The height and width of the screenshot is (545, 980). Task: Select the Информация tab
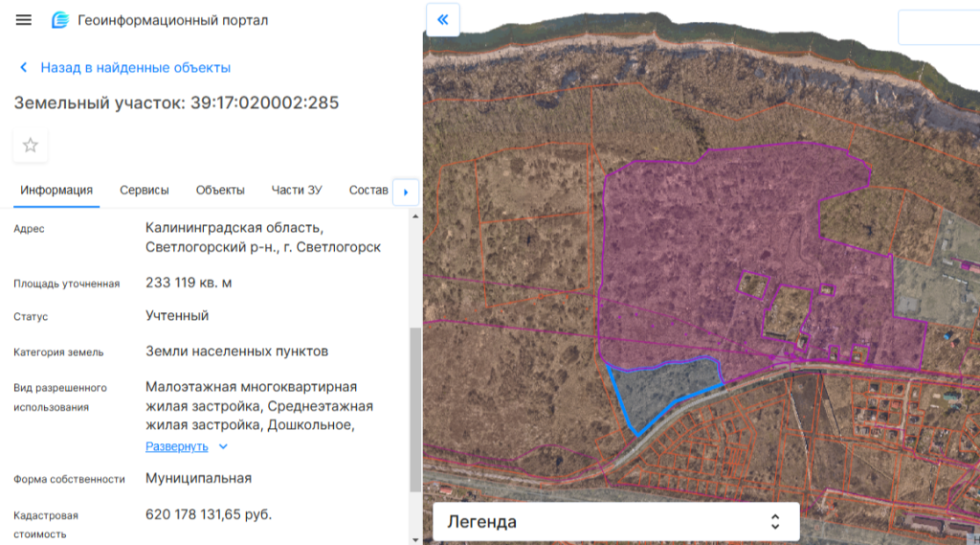(56, 190)
